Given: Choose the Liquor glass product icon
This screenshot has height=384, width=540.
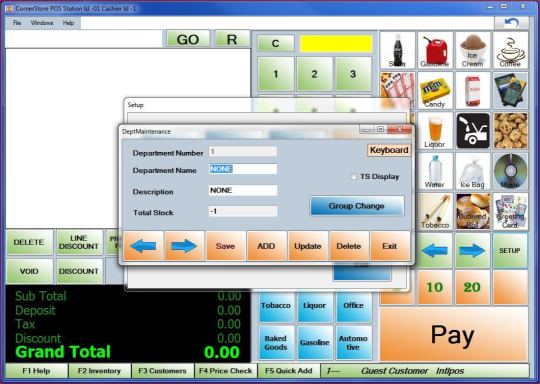Looking at the screenshot, I should [435, 131].
